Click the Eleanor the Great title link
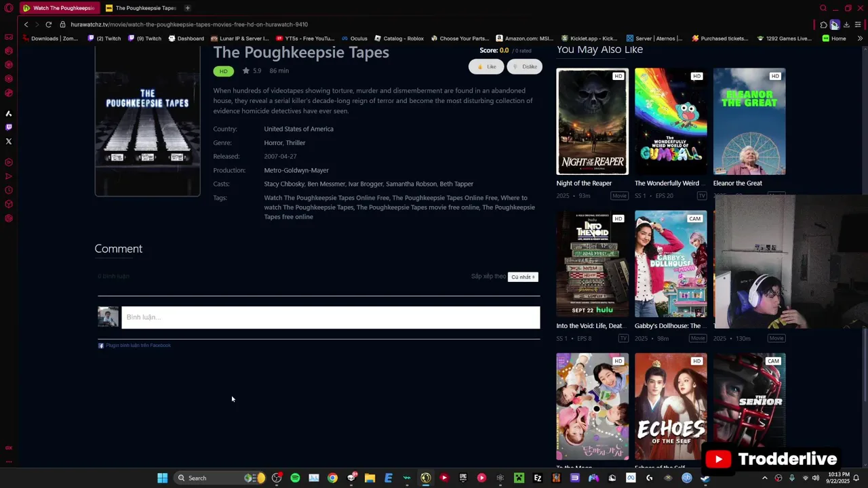Screen dimensions: 868x488 pyautogui.click(x=738, y=183)
